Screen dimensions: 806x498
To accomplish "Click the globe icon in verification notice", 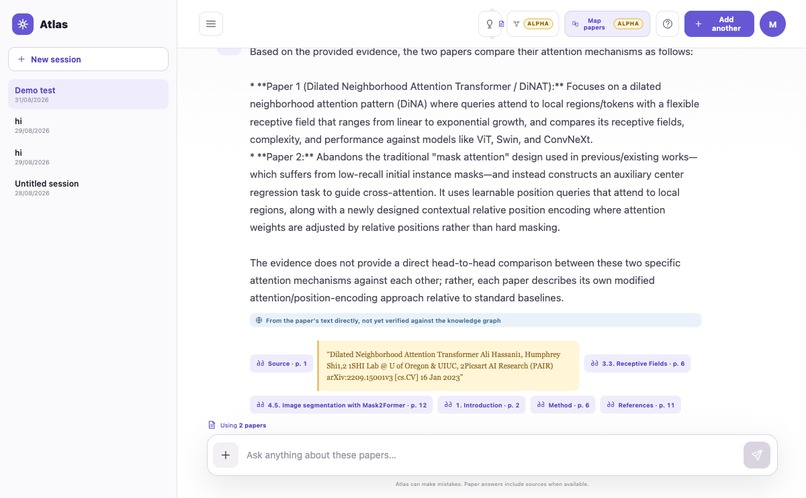I will tap(259, 320).
